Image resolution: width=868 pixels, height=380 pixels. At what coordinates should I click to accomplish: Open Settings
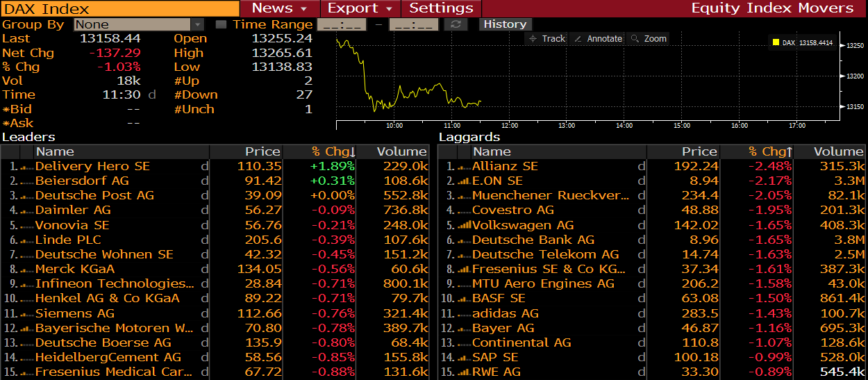coord(441,8)
